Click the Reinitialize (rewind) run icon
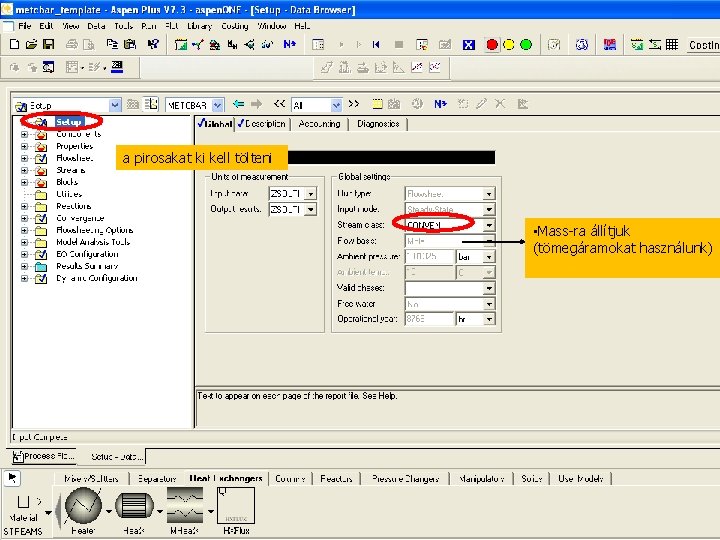The image size is (720, 540). (376, 45)
